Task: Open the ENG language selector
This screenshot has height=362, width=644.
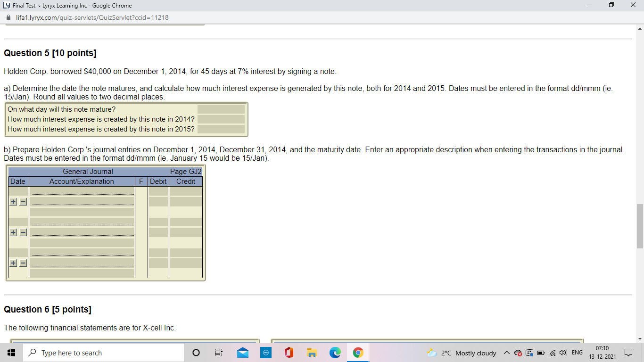Action: coord(576,352)
